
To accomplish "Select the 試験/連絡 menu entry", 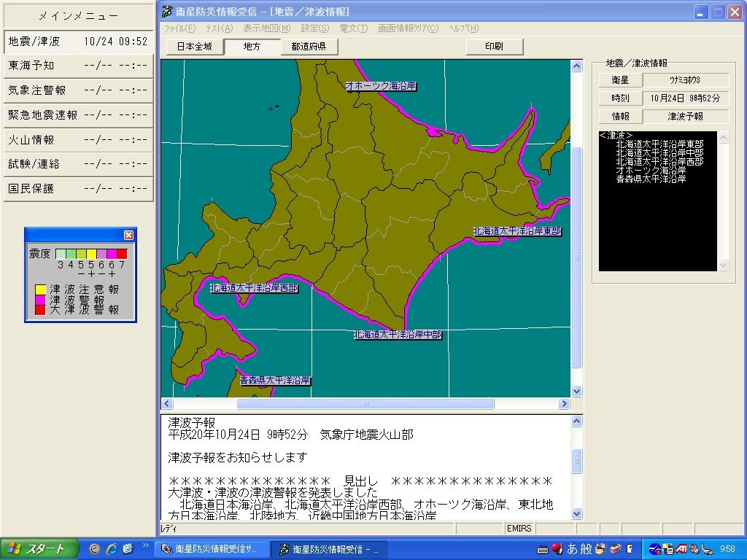I will coord(78,164).
